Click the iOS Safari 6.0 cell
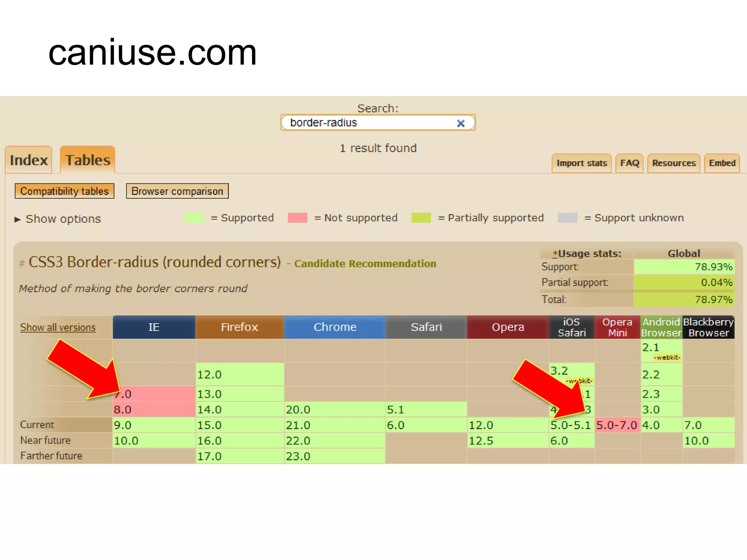The height and width of the screenshot is (560, 747). 572,441
